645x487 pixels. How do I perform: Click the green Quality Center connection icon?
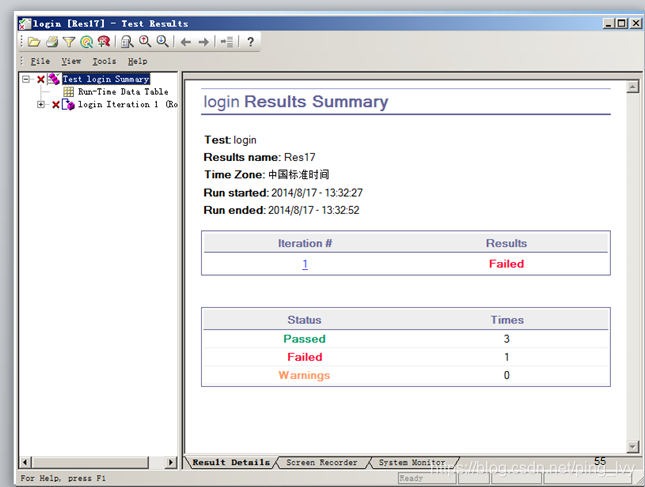86,42
